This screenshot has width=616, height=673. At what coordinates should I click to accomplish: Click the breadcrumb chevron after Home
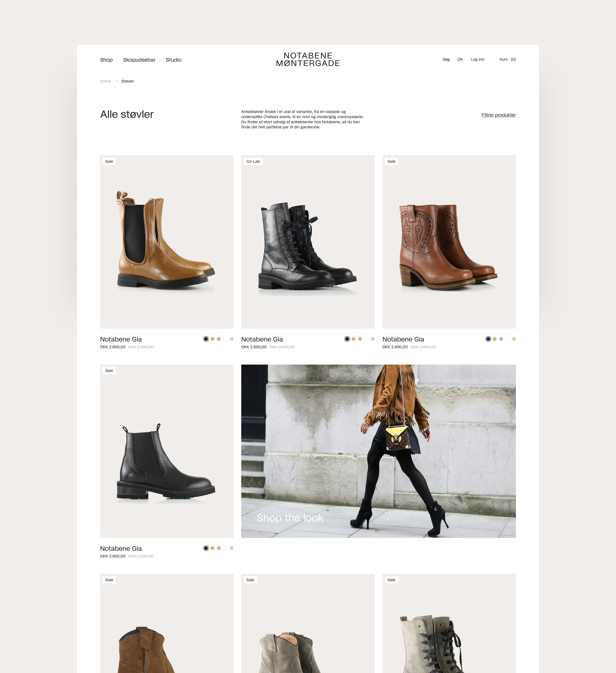[116, 81]
